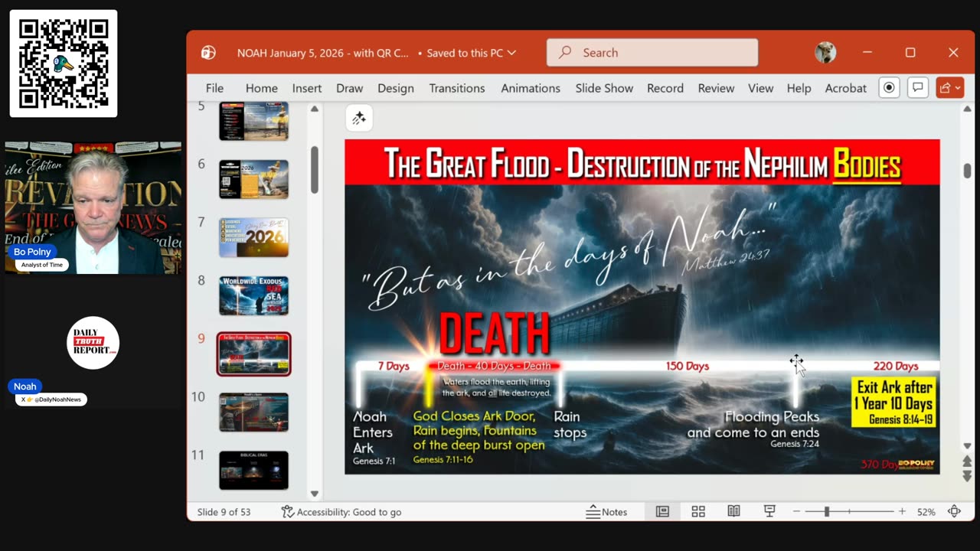Click the PowerPoint logo in title bar
This screenshot has width=980, height=551.
pos(208,53)
